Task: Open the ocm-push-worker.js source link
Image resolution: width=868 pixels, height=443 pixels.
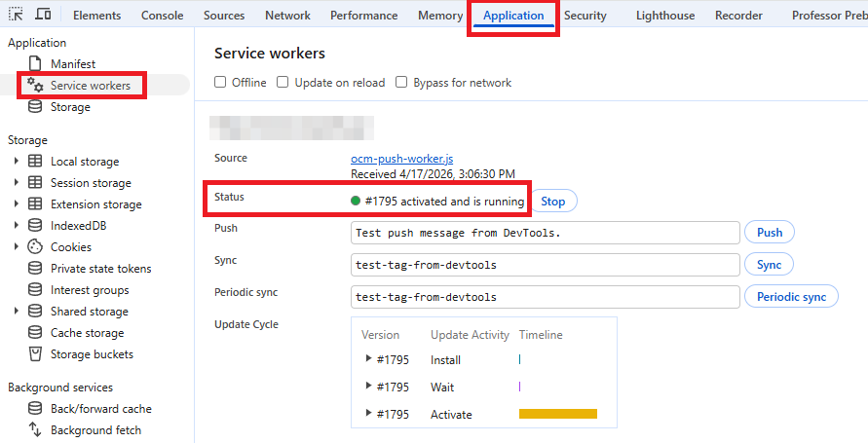Action: pos(402,159)
